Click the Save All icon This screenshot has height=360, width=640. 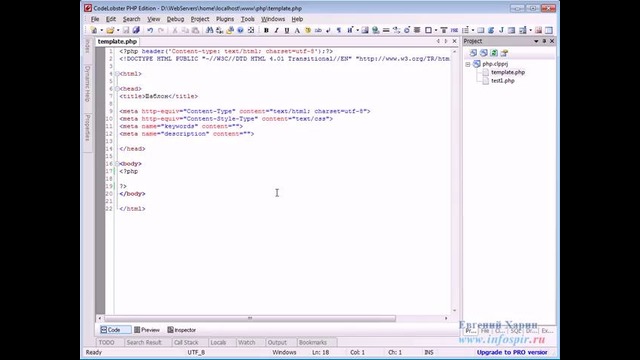[136, 30]
